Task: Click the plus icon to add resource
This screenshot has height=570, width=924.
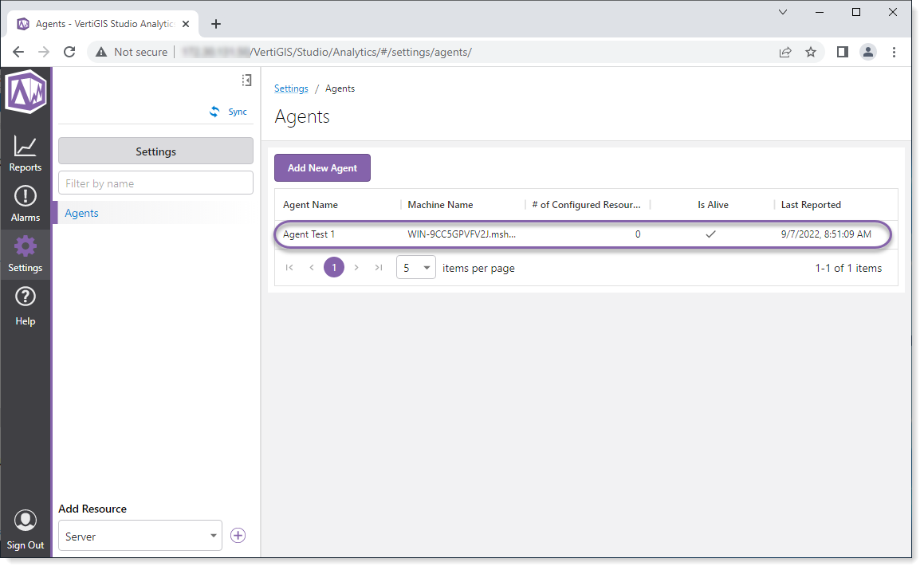Action: pyautogui.click(x=238, y=536)
